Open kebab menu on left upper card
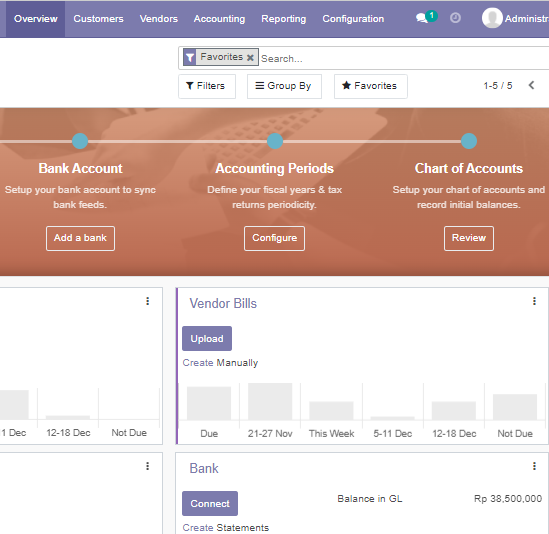Image resolution: width=549 pixels, height=534 pixels. coord(147,301)
